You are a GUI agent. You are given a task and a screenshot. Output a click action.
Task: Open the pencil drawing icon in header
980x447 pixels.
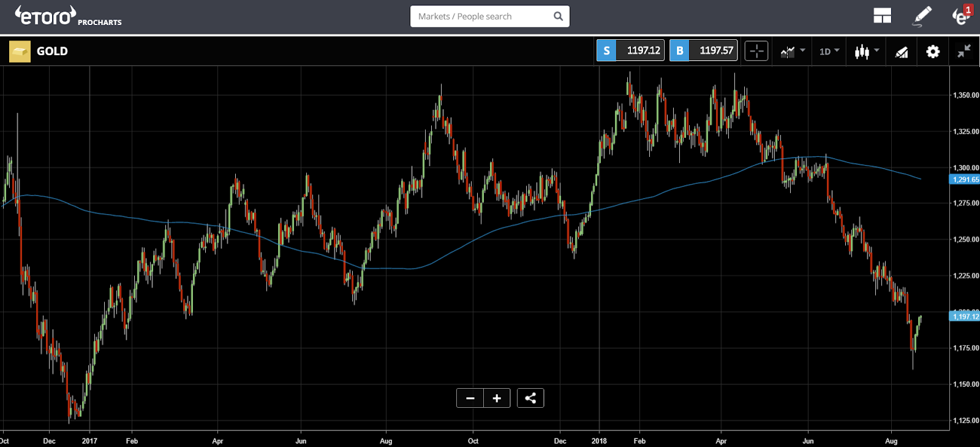[x=922, y=16]
